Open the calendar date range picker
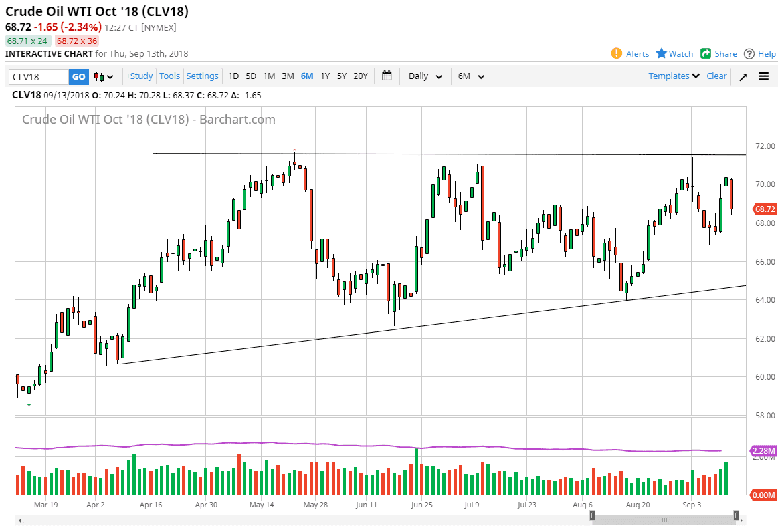The height and width of the screenshot is (532, 782). [x=387, y=76]
